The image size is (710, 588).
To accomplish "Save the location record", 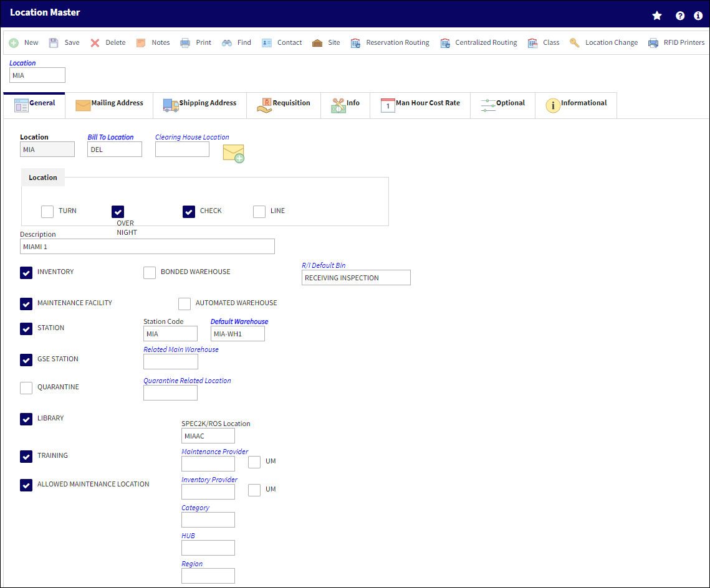I will (x=64, y=42).
